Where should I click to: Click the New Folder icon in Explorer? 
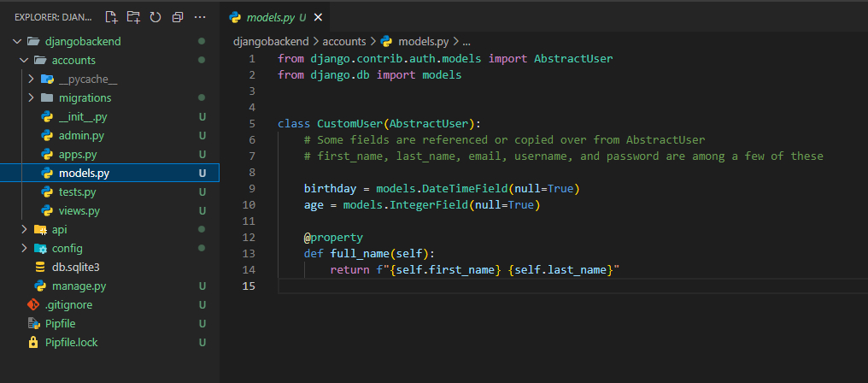coord(133,17)
